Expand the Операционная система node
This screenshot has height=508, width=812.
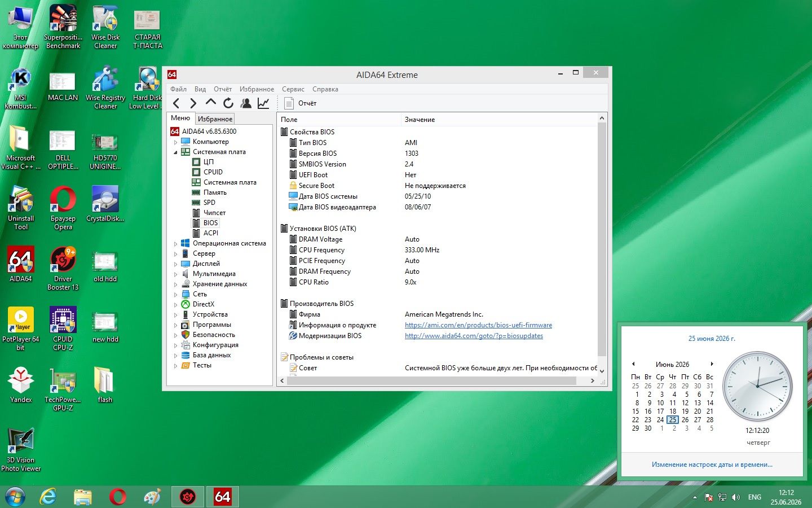(x=175, y=244)
